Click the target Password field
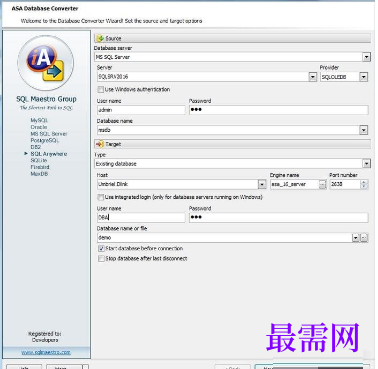378x369 pixels. coord(278,217)
